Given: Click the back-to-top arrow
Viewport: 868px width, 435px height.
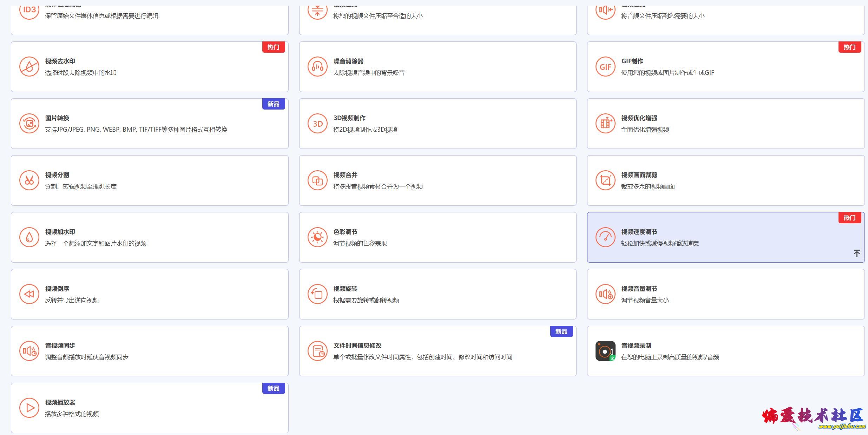Looking at the screenshot, I should tap(857, 253).
